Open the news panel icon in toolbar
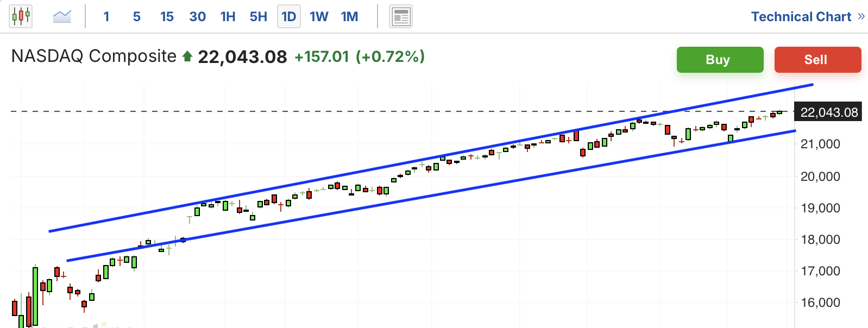 401,16
